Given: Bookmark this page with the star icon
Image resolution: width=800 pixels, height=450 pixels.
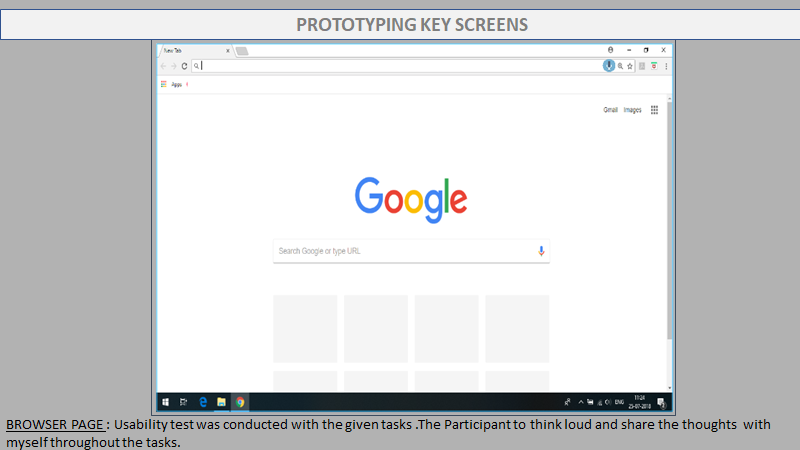Looking at the screenshot, I should 629,66.
